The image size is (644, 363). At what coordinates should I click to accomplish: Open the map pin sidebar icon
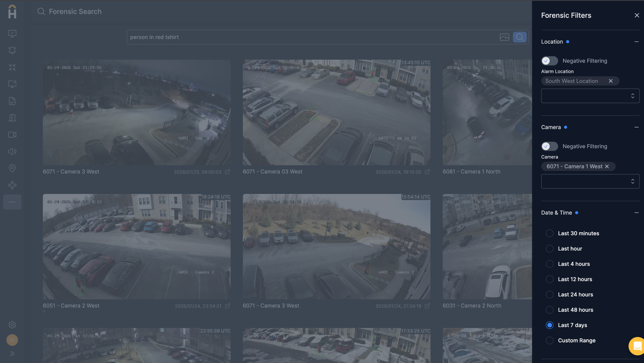coord(12,168)
